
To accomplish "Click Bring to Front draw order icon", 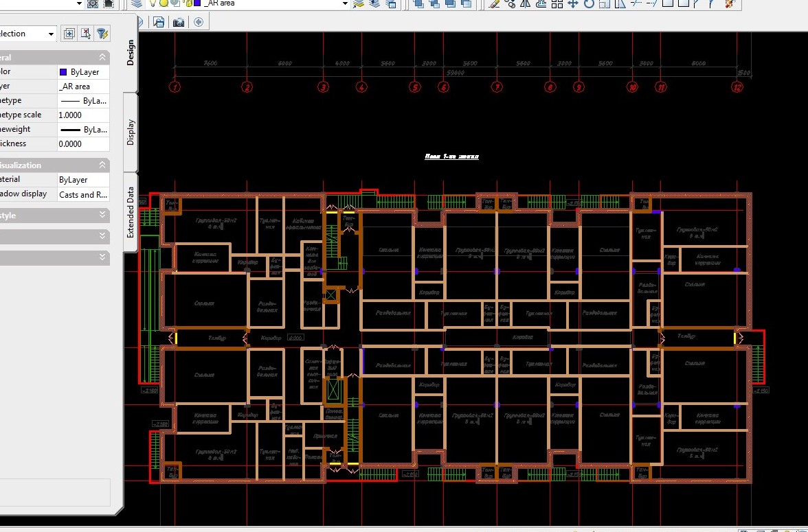I will (418, 3).
